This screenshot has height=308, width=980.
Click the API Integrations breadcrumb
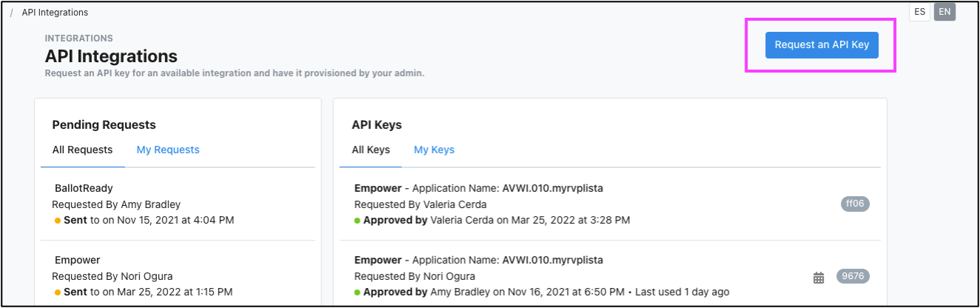click(55, 13)
